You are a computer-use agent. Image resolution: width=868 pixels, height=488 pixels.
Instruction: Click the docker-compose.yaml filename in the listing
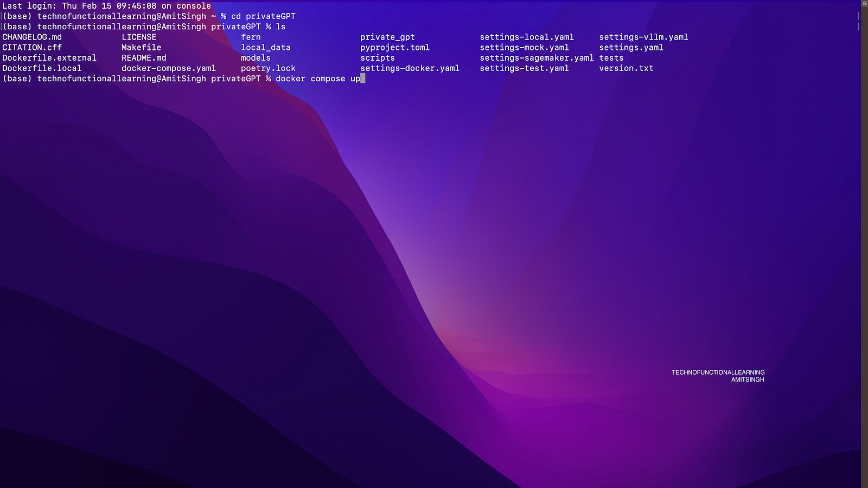pyautogui.click(x=168, y=68)
